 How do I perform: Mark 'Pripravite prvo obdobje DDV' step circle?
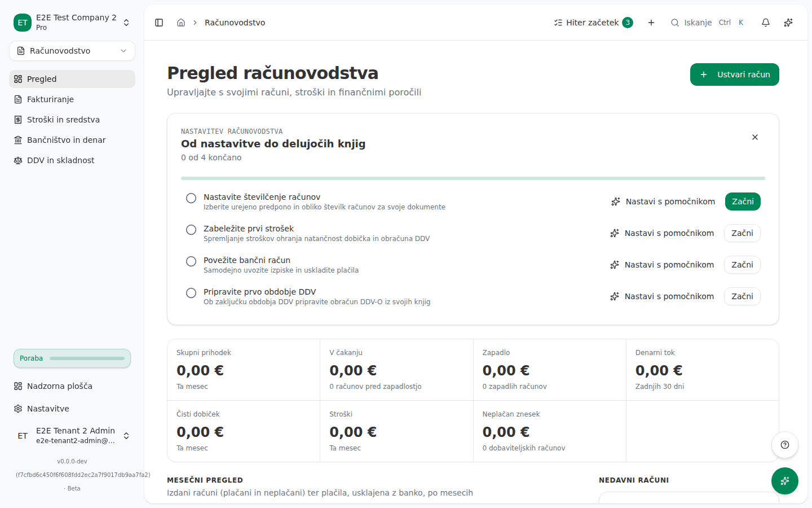point(191,293)
